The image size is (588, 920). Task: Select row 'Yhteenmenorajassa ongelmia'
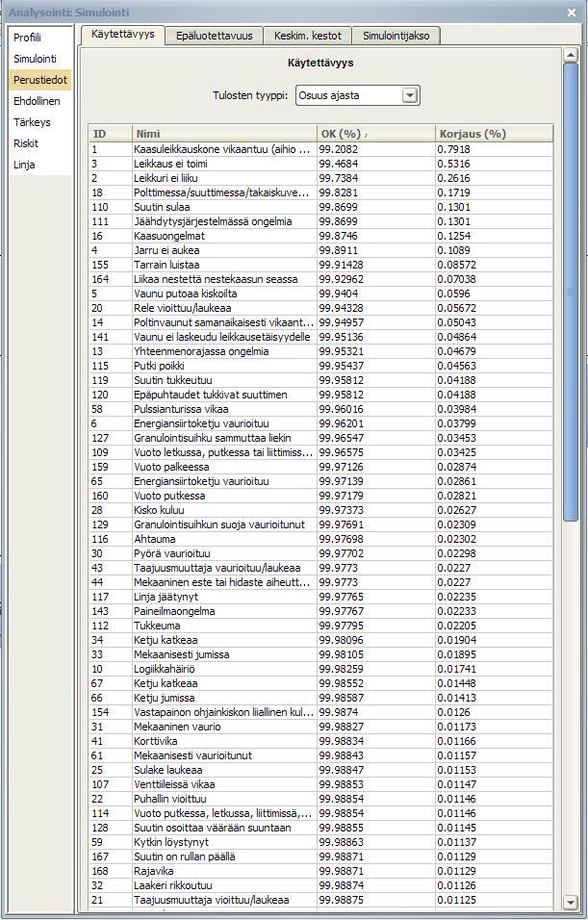[321, 351]
